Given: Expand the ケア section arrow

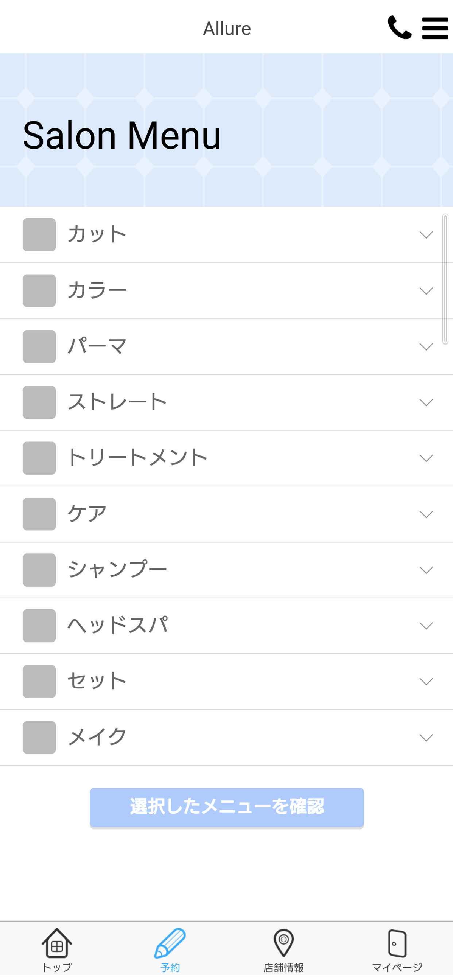Looking at the screenshot, I should tap(426, 514).
